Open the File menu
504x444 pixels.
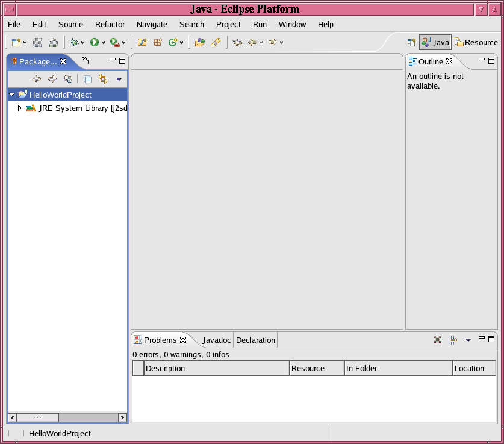pos(14,25)
